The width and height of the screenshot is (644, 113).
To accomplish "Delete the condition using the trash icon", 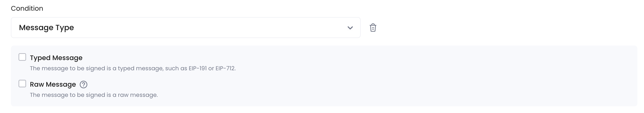I will [x=373, y=28].
